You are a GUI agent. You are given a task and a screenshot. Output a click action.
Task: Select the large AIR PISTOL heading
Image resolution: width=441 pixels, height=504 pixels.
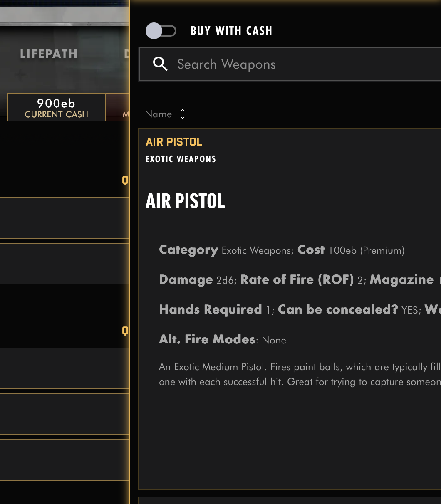point(186,201)
